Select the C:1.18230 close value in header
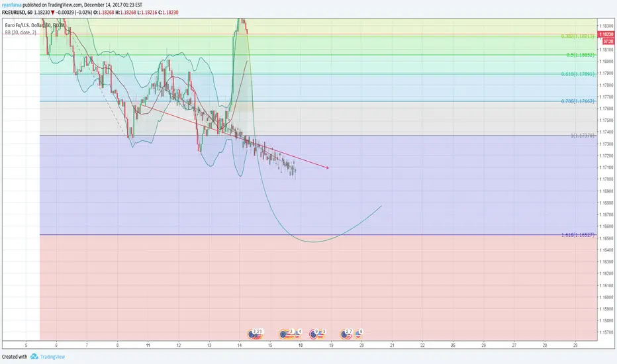 pos(168,13)
